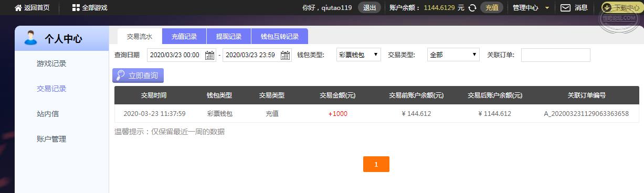The height and width of the screenshot is (193, 644).
Task: Click the home icon beside 返回首页
Action: pyautogui.click(x=18, y=8)
